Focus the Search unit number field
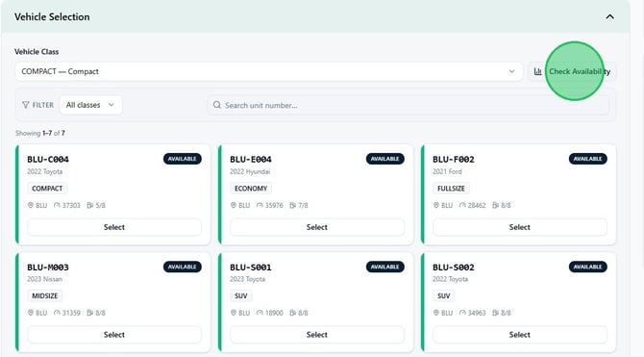The width and height of the screenshot is (644, 357). click(408, 105)
